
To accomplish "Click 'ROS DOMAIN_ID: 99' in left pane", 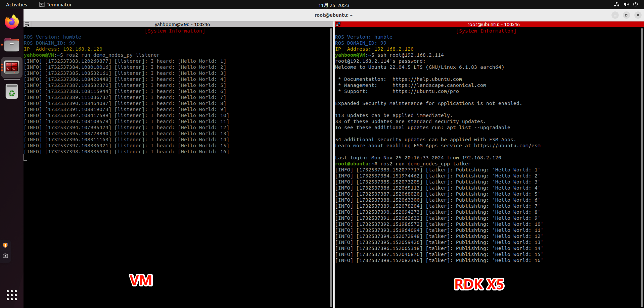I will coord(49,43).
